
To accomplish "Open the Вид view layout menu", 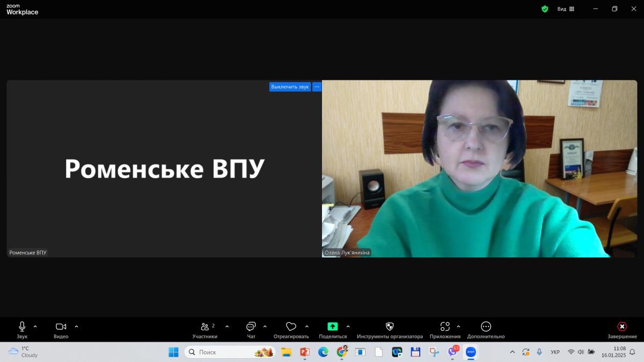I will 566,9.
